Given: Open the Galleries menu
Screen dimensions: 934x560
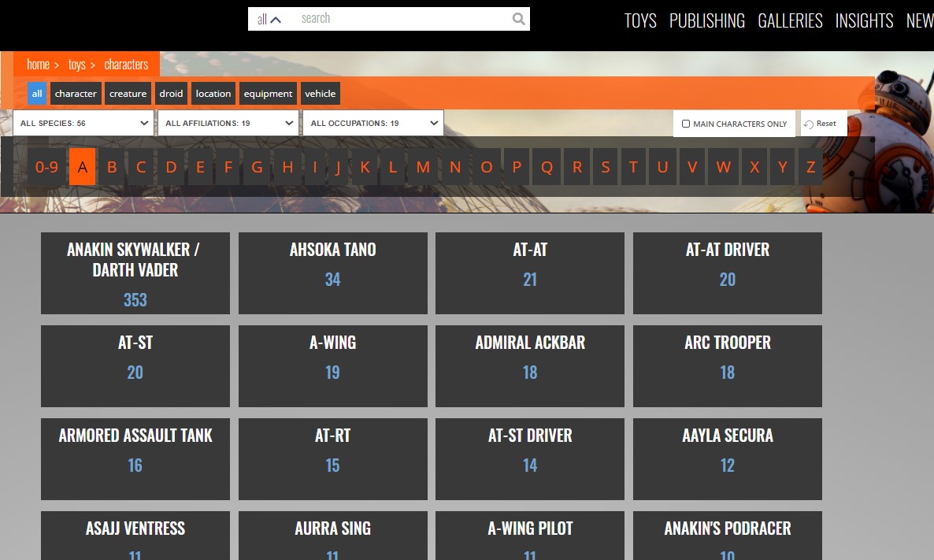Looking at the screenshot, I should point(790,20).
